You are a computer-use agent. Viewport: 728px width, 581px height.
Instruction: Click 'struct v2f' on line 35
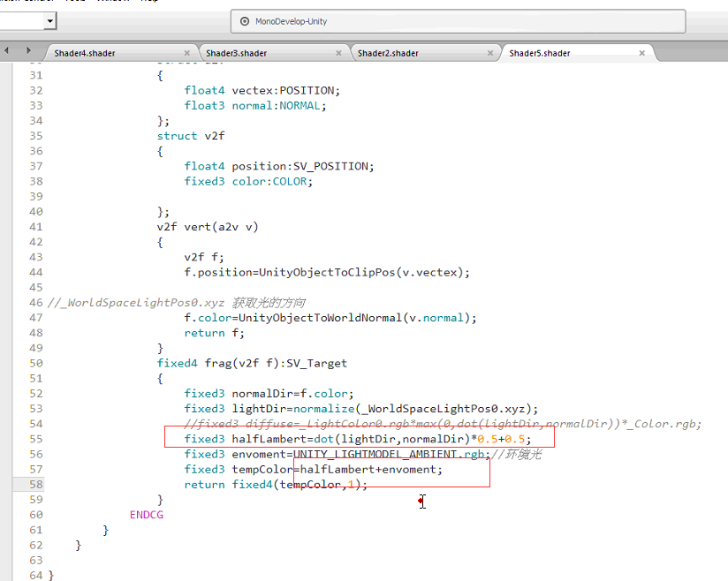pyautogui.click(x=191, y=136)
